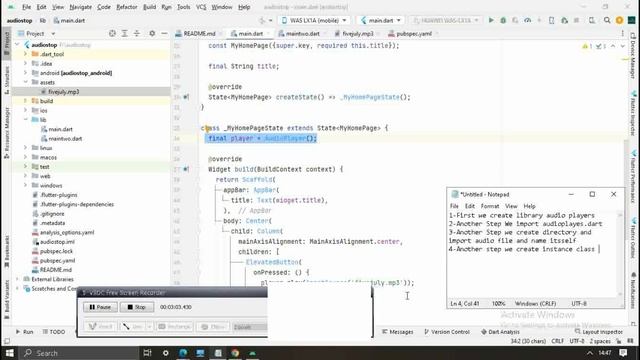
Task: Open Chrome from the taskbar
Action: point(235,353)
